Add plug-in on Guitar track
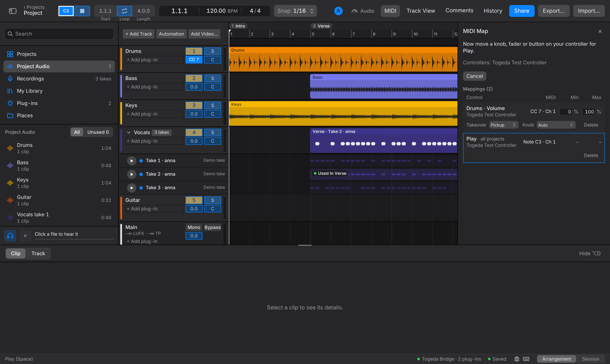This screenshot has height=364, width=610. 154,209
